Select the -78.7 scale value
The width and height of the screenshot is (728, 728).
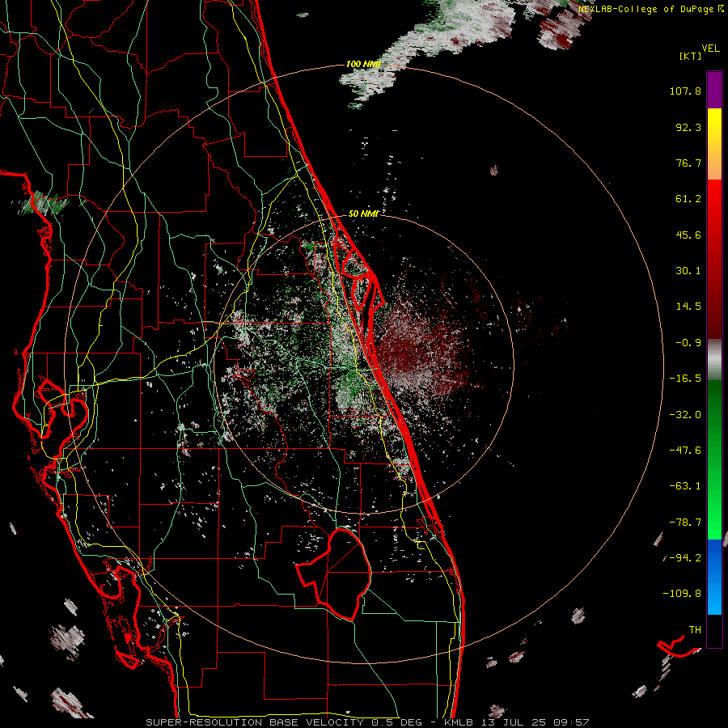(685, 523)
